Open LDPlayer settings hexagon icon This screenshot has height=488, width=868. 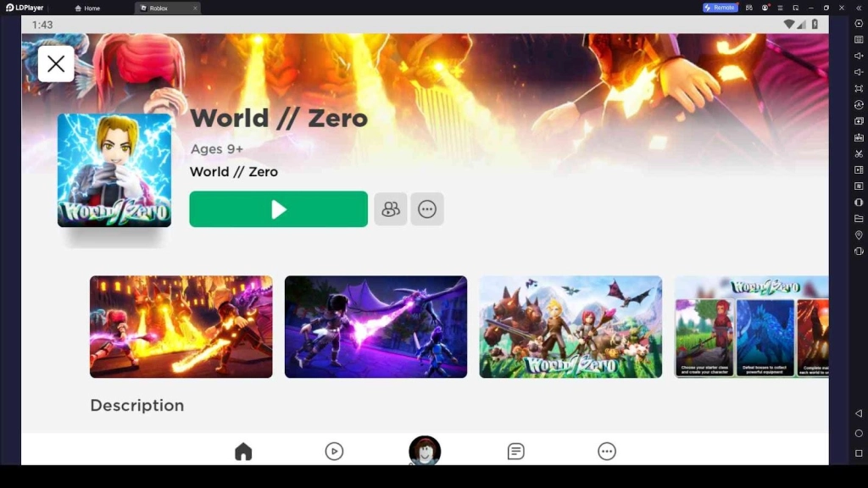(859, 24)
